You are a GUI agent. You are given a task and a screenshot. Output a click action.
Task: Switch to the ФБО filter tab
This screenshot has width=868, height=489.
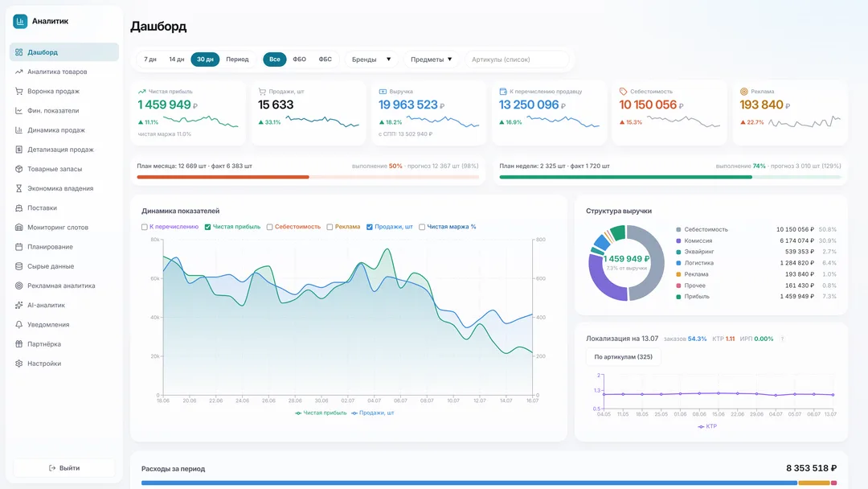tap(300, 60)
